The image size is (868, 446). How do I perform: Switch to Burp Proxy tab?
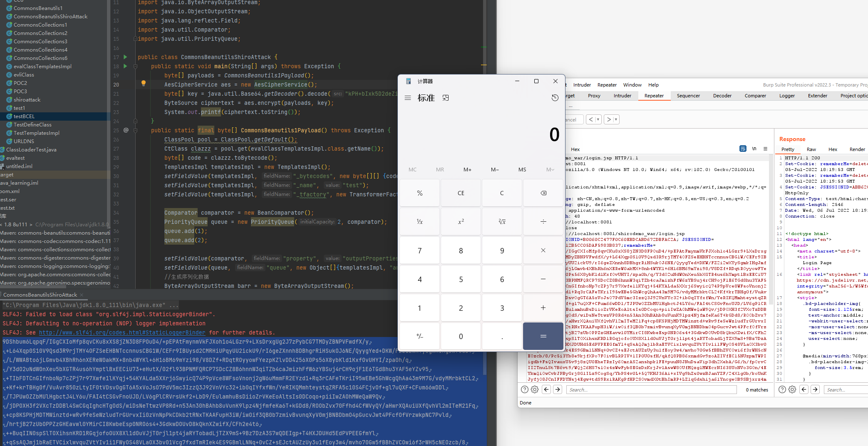point(594,96)
